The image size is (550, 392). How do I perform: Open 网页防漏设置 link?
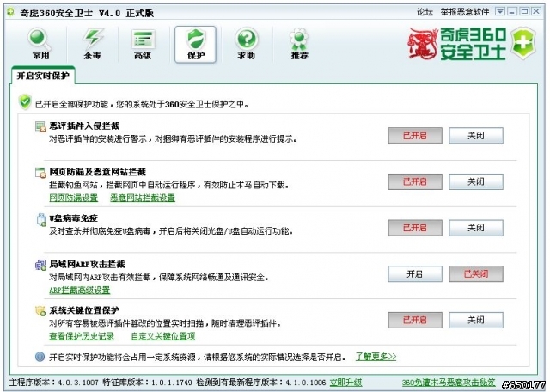pyautogui.click(x=73, y=198)
